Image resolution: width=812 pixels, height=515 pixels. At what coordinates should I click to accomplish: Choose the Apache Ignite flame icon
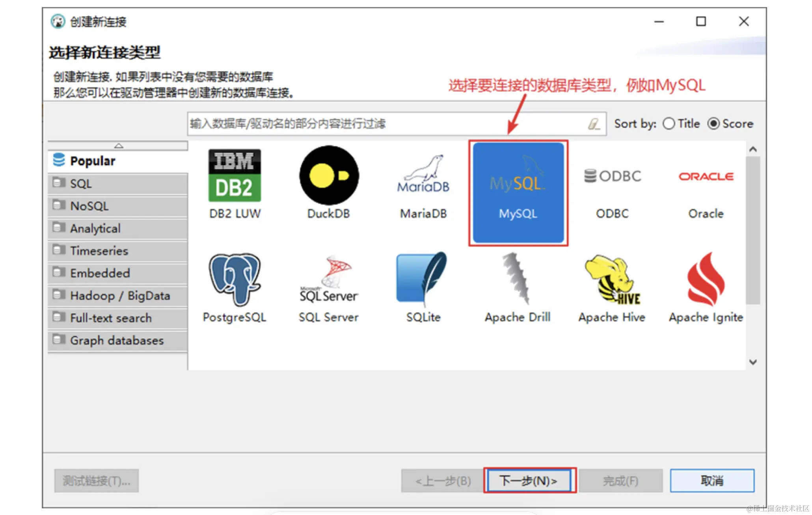(x=706, y=280)
